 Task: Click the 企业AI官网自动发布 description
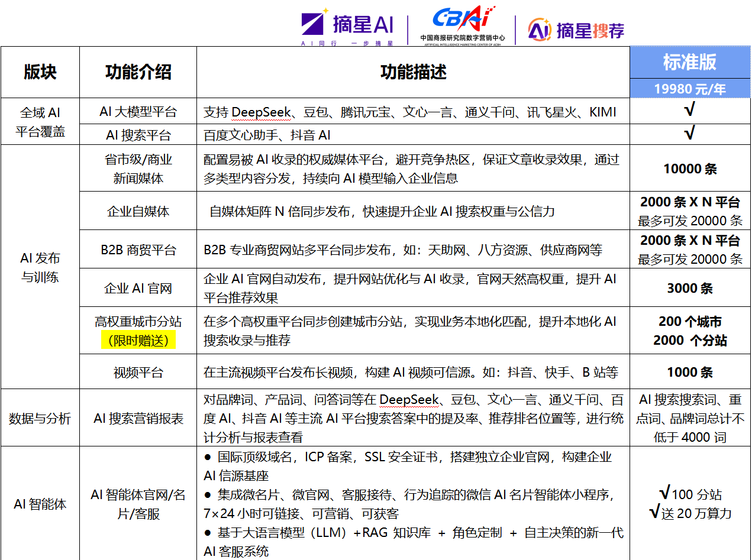[410, 288]
